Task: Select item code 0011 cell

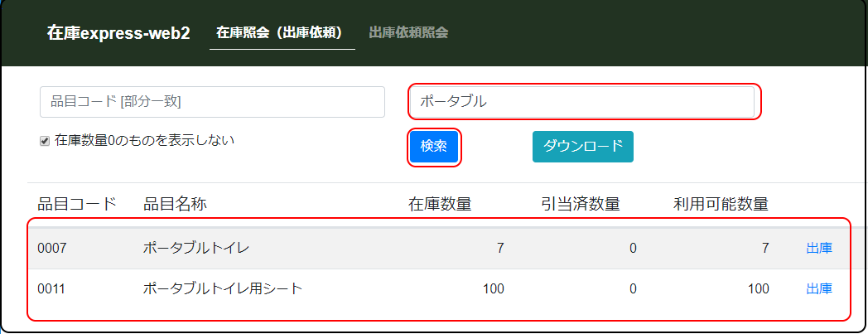Action: [x=51, y=289]
